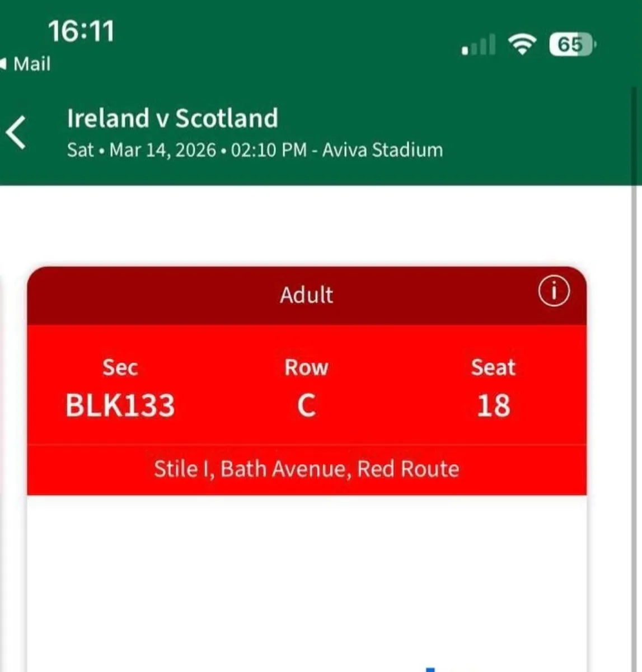Select section BLK133

[120, 405]
